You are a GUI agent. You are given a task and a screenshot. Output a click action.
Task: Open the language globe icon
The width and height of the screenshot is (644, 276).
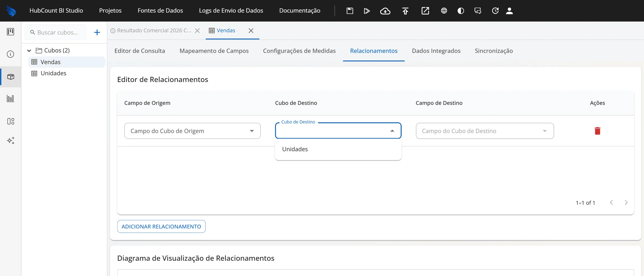click(x=444, y=11)
